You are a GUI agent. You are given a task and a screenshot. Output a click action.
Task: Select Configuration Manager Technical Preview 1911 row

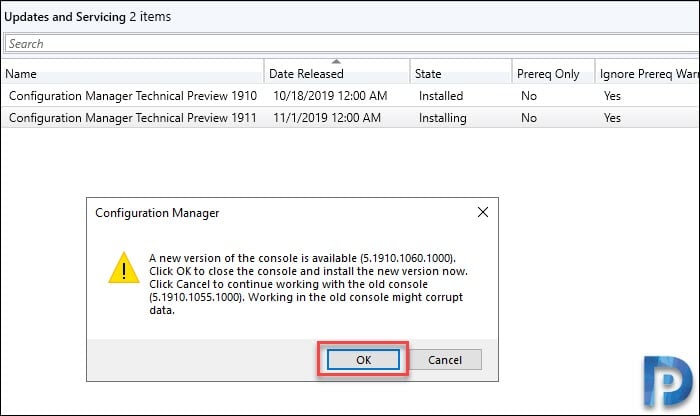pos(350,118)
